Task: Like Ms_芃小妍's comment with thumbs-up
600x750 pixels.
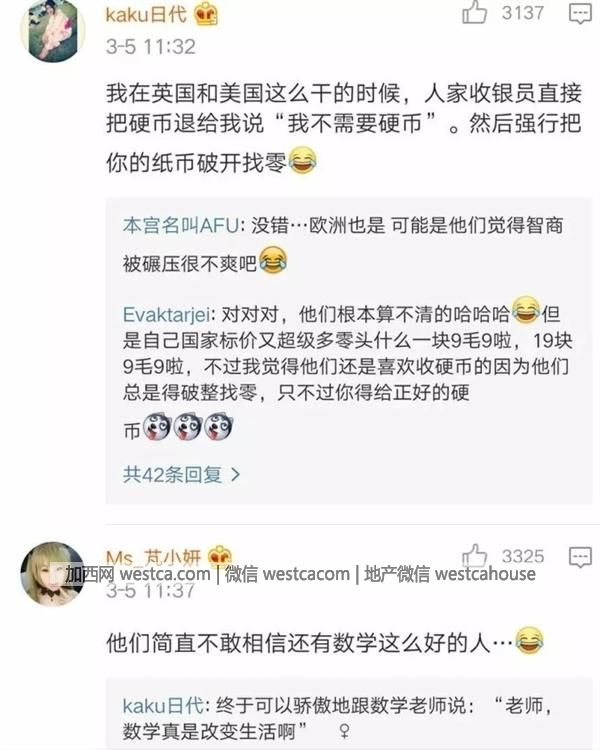Action: tap(474, 556)
